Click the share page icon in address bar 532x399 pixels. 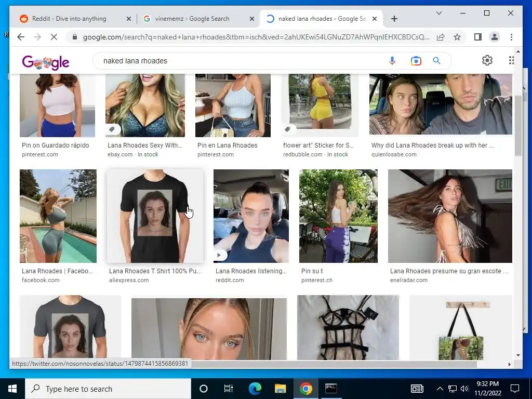pos(441,37)
